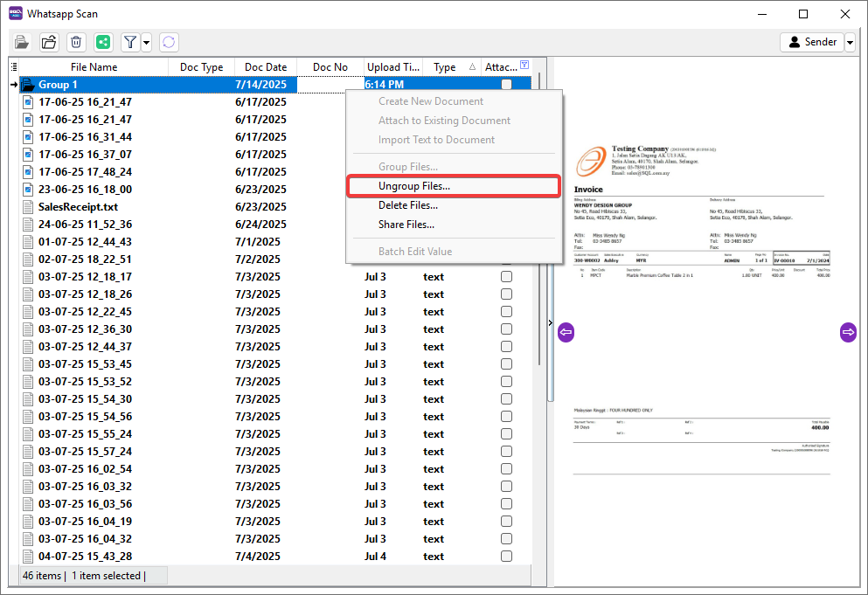This screenshot has width=868, height=595.
Task: Click the filter funnel toolbar icon
Action: [x=130, y=42]
